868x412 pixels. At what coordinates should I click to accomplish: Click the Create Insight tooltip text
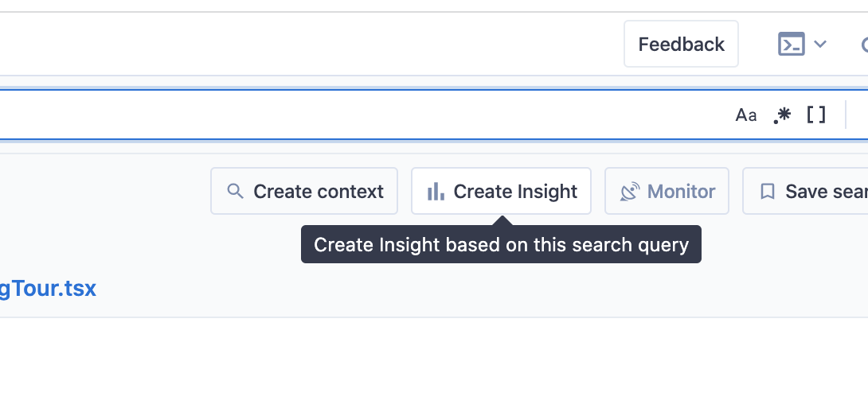pyautogui.click(x=501, y=244)
